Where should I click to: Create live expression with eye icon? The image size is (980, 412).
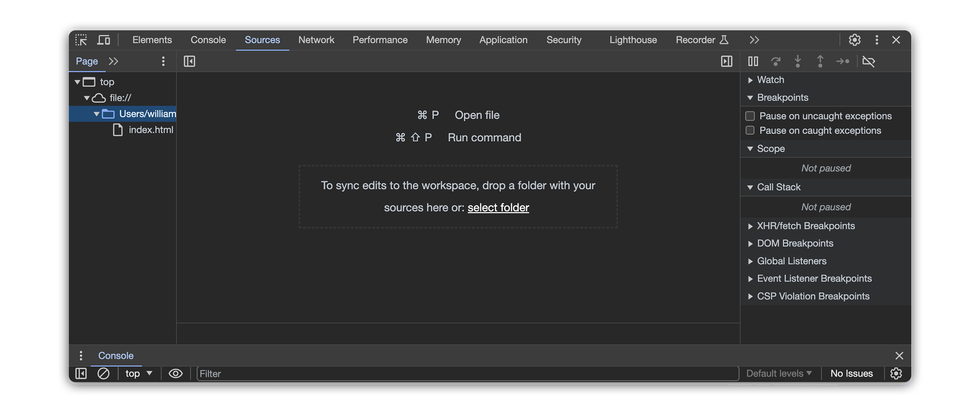point(175,374)
